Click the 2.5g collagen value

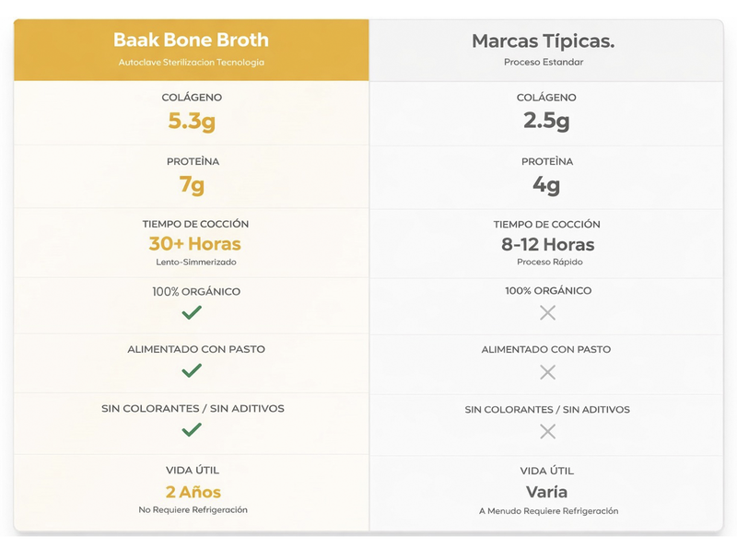click(546, 121)
